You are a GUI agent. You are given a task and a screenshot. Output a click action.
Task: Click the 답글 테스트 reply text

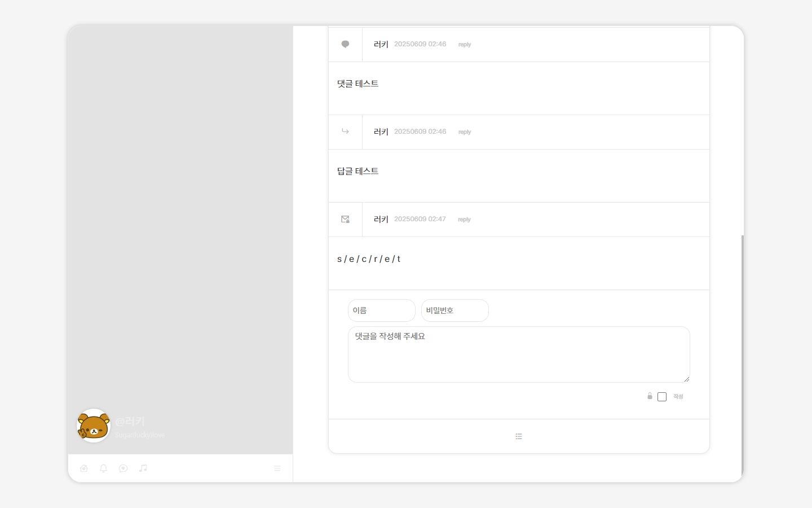tap(358, 171)
